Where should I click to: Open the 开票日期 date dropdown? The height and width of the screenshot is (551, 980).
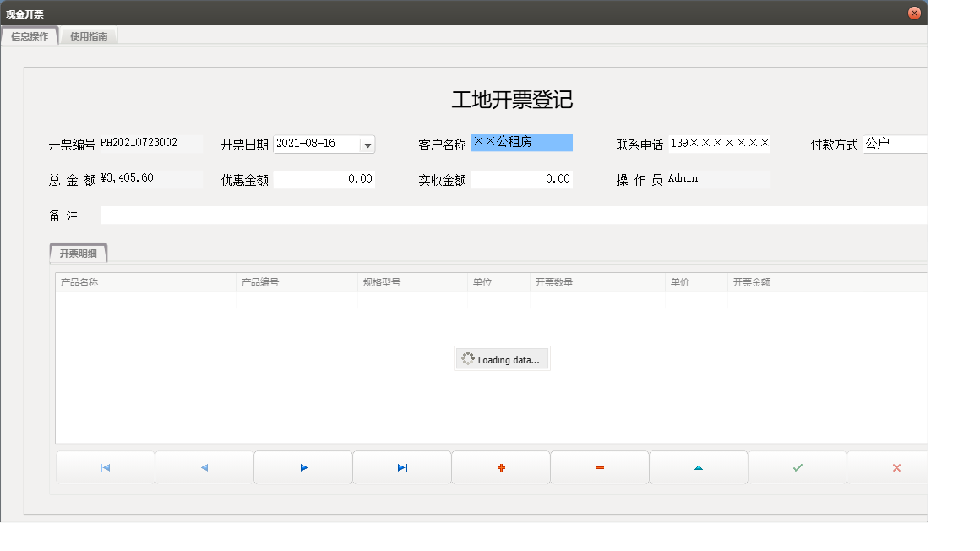point(367,144)
